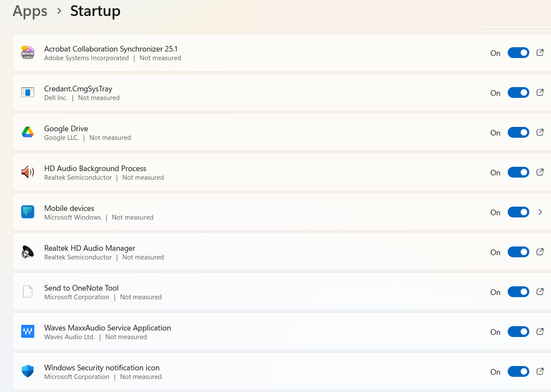Click the Mobile devices name text
551x392 pixels.
pyautogui.click(x=69, y=208)
